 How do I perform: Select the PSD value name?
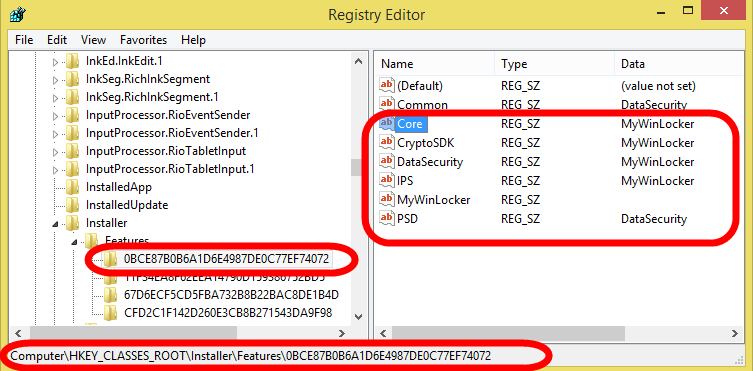[x=407, y=219]
